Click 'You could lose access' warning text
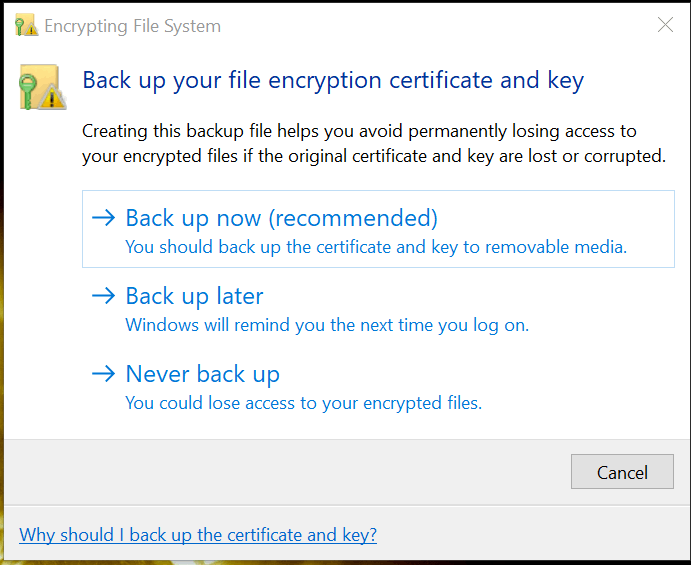Image resolution: width=691 pixels, height=565 pixels. coord(303,403)
